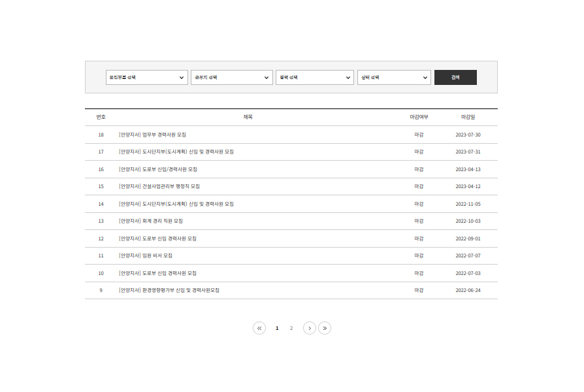Jump to last page with double-right arrow
The width and height of the screenshot is (584, 392).
click(x=325, y=328)
